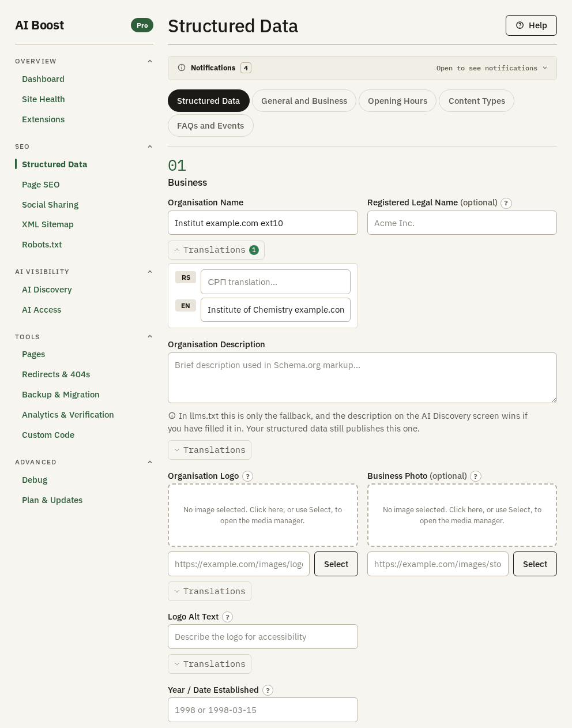This screenshot has width=572, height=728.
Task: Go to Dashboard in sidebar
Action: pos(43,79)
